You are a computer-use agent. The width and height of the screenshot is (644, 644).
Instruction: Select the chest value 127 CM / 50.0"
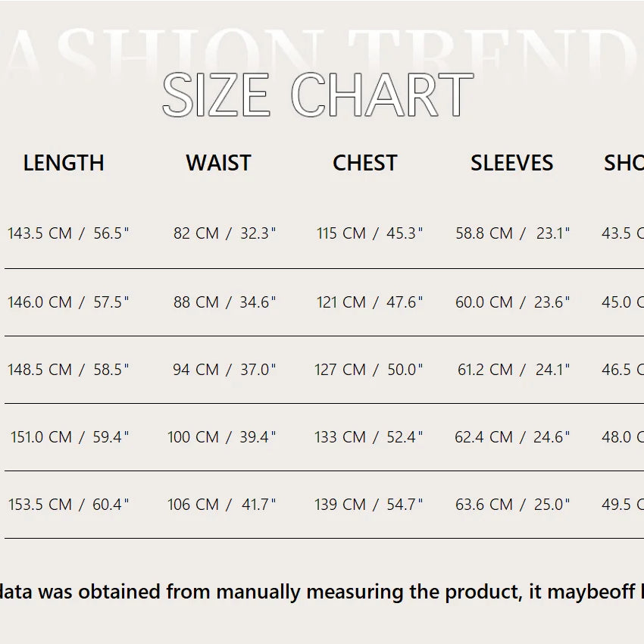click(369, 370)
